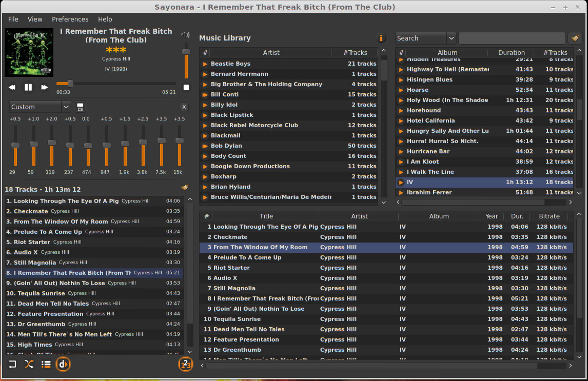Select the Hotel California album row

pyautogui.click(x=484, y=121)
